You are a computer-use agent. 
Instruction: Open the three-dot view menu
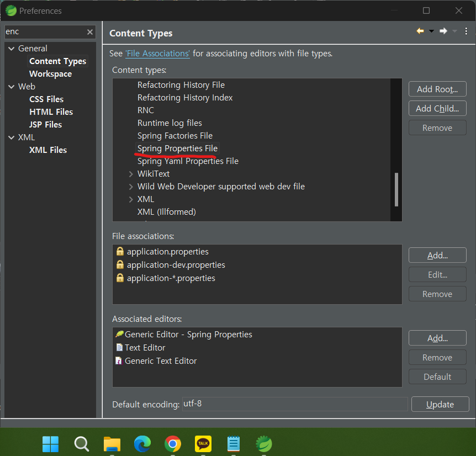[x=466, y=31]
